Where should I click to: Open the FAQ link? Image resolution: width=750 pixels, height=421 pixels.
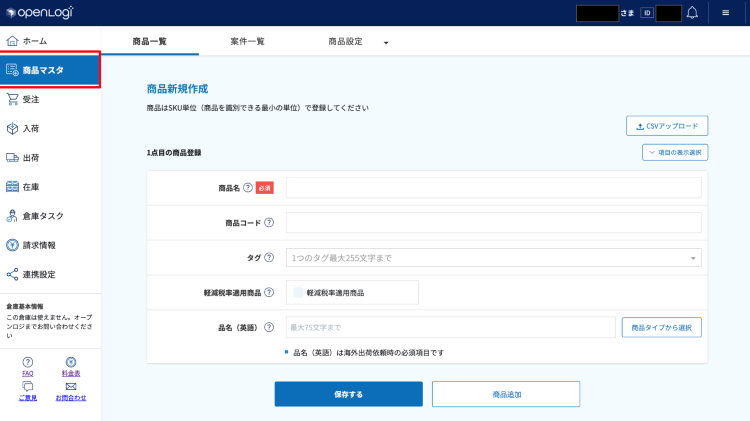28,374
